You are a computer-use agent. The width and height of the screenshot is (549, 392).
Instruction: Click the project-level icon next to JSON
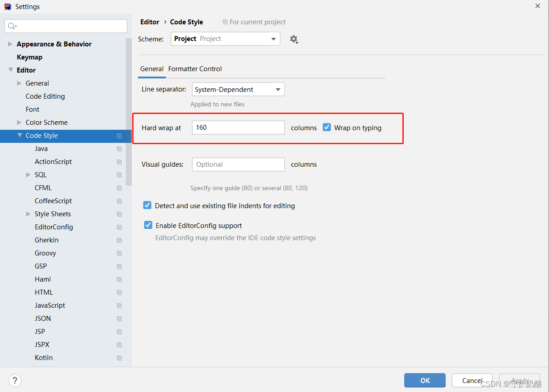point(119,319)
